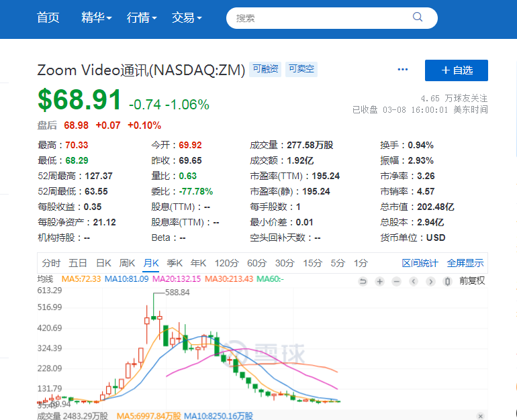The image size is (517, 420).
Task: Click the $68.91 current price
Action: pyautogui.click(x=79, y=100)
